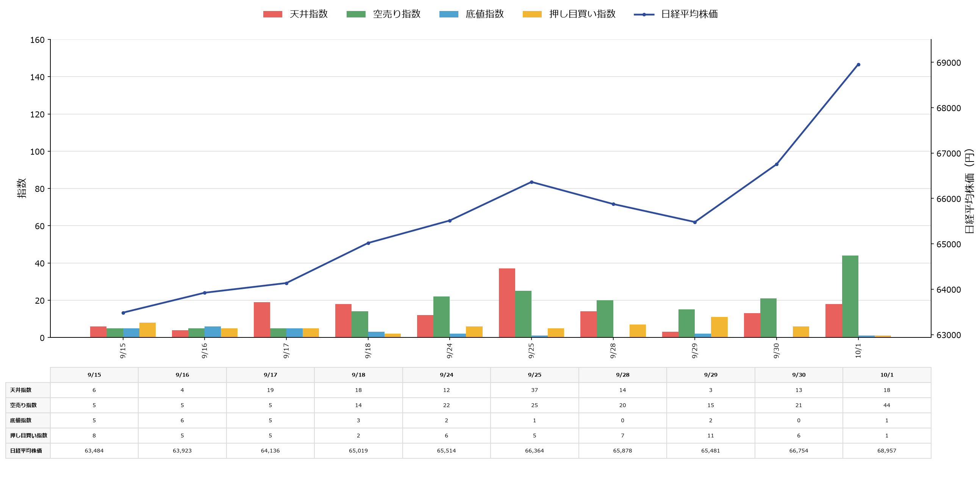Click the 9/30 x-axis tick label
The height and width of the screenshot is (483, 980).
pyautogui.click(x=777, y=351)
